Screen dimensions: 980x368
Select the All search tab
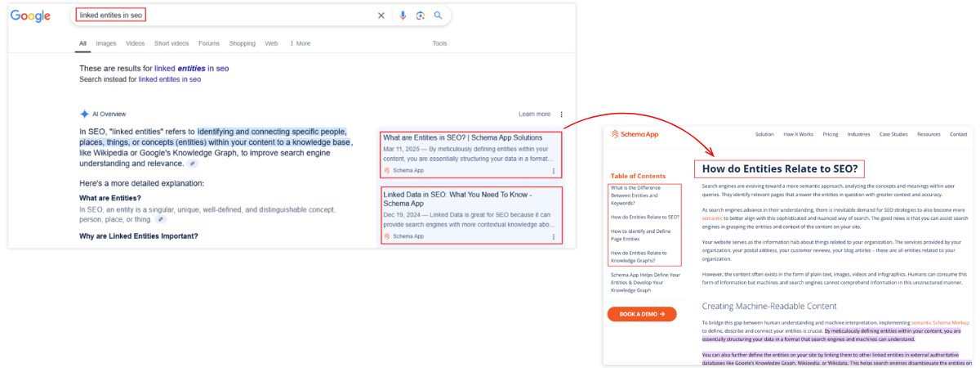pos(82,43)
